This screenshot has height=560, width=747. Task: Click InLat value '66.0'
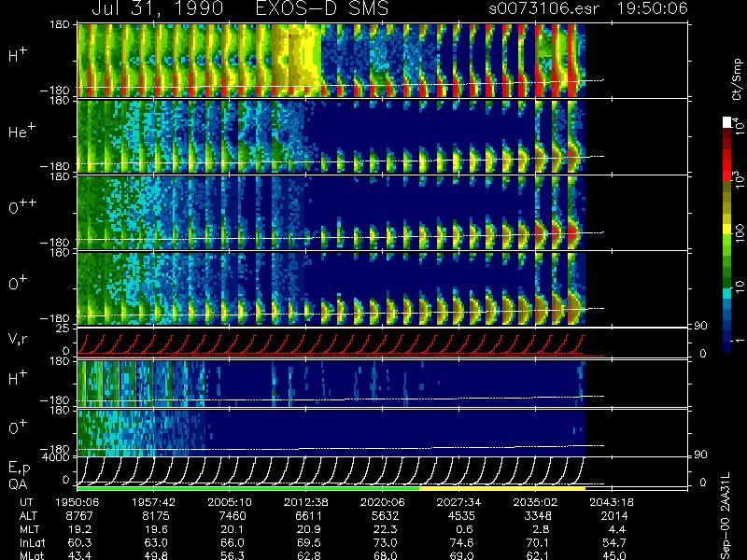tap(233, 542)
